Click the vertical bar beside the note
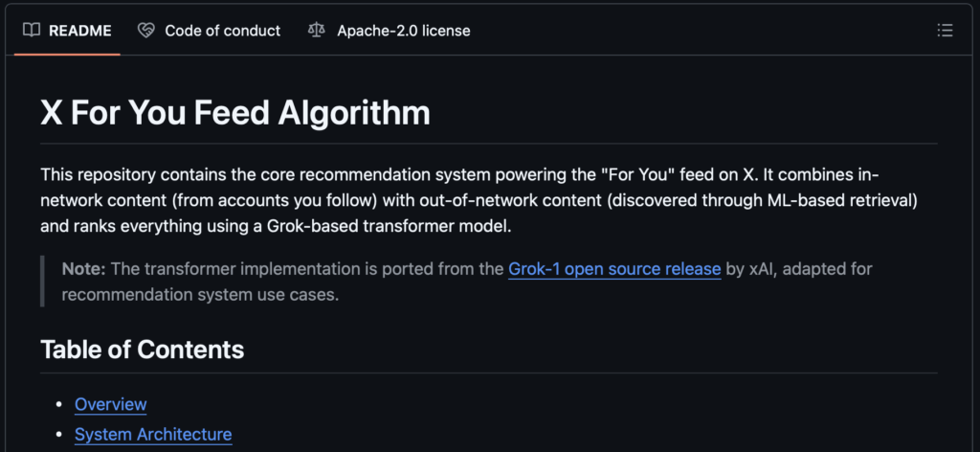The width and height of the screenshot is (980, 452). [43, 282]
